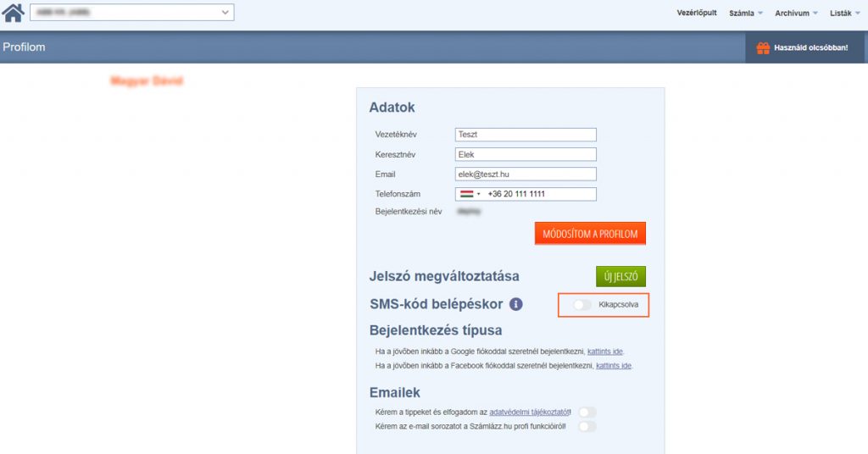Open the adatvédelmi tájékoztató link

coord(529,412)
